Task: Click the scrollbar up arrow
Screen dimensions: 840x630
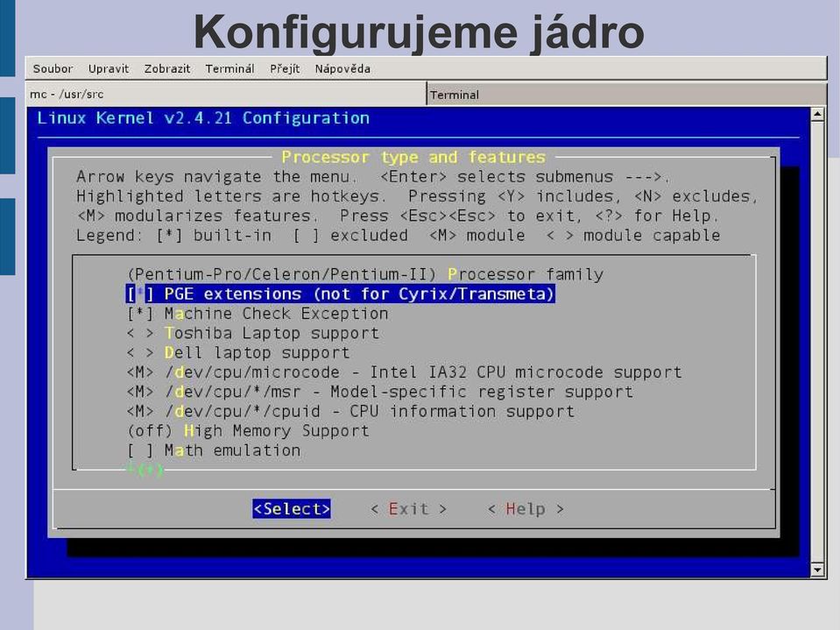Action: (817, 114)
